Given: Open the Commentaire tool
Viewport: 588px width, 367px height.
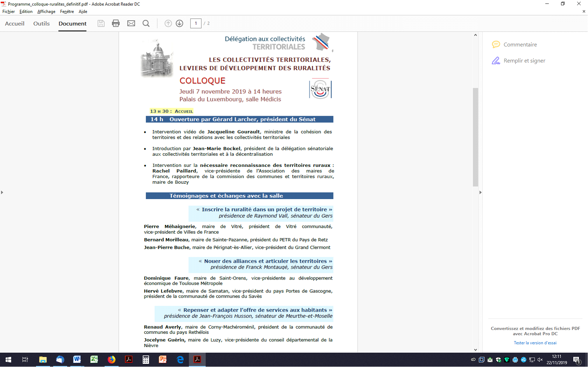Looking at the screenshot, I should pos(520,44).
